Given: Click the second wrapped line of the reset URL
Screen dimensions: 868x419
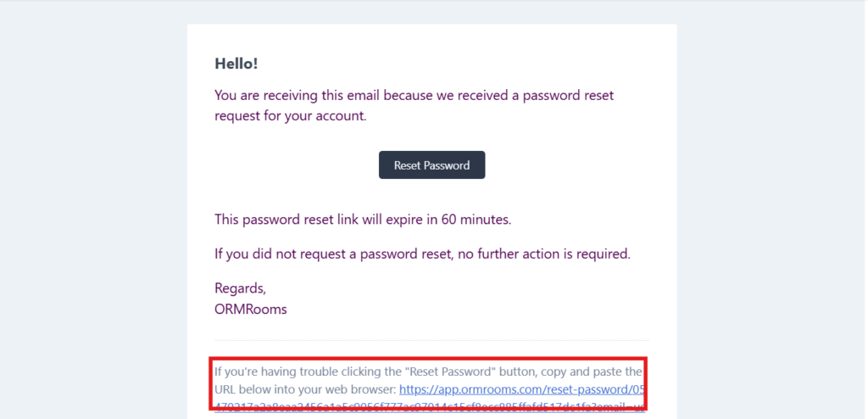Looking at the screenshot, I should [x=429, y=408].
